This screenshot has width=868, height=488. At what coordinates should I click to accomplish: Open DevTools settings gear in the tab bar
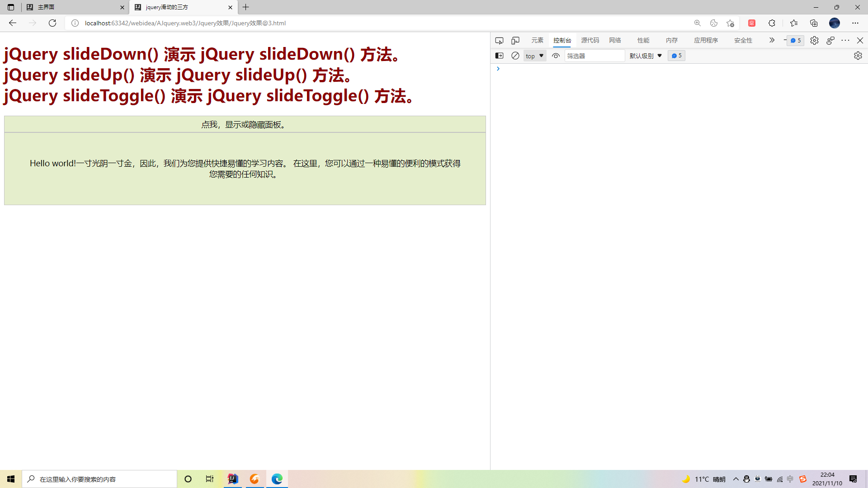814,41
